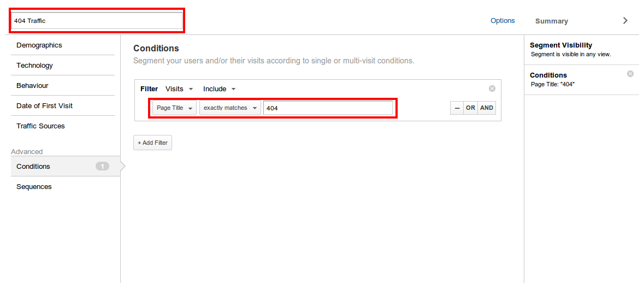Delete the filter with its X icon

492,89
